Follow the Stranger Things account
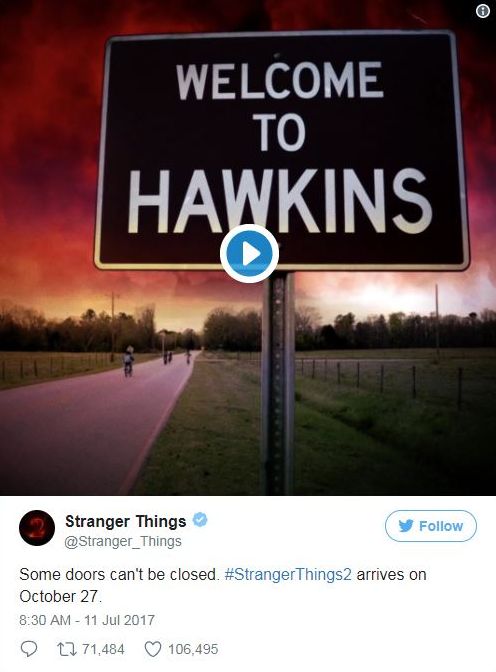The image size is (496, 672). point(430,526)
